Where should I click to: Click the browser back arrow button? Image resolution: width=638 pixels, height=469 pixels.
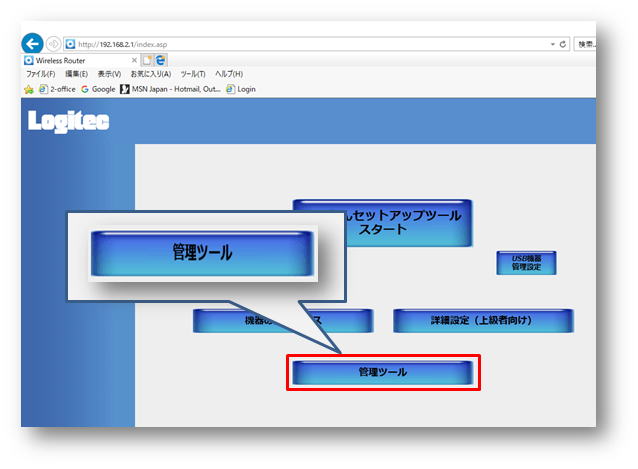click(32, 44)
